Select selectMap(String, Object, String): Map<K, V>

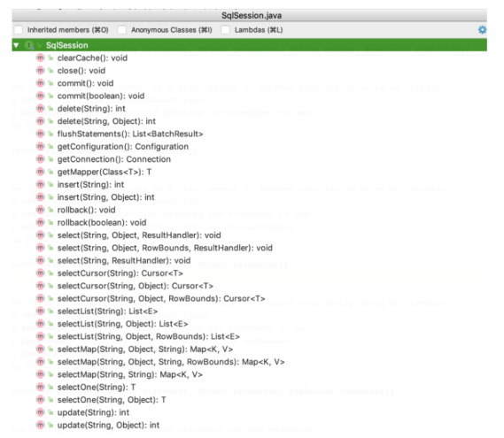[145, 349]
